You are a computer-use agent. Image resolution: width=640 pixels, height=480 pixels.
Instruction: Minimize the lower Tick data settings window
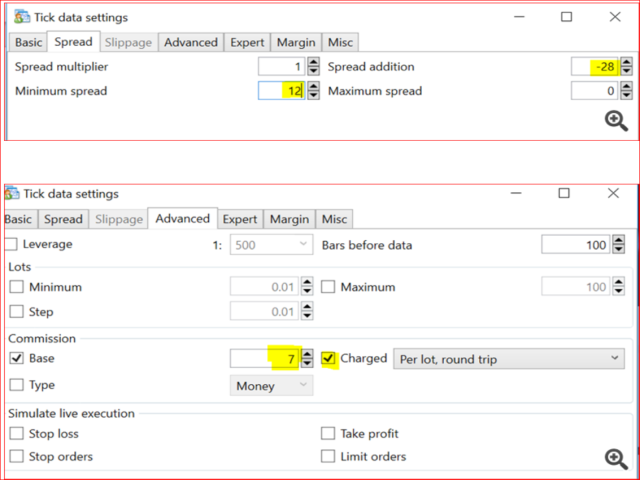click(x=516, y=193)
